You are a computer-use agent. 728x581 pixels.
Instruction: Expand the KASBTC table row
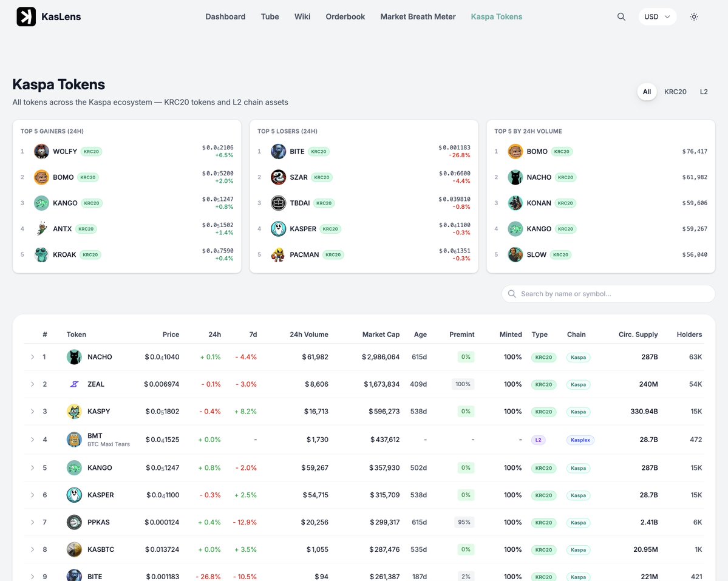click(x=33, y=549)
